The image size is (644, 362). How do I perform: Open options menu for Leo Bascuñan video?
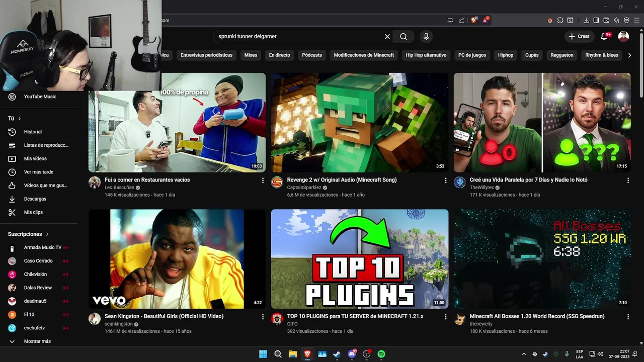[263, 180]
